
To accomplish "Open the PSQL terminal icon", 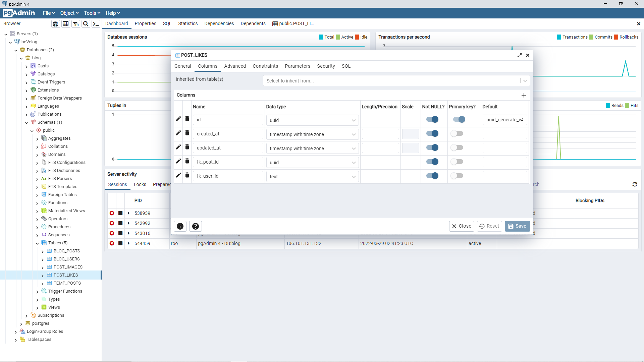I will pyautogui.click(x=96, y=24).
